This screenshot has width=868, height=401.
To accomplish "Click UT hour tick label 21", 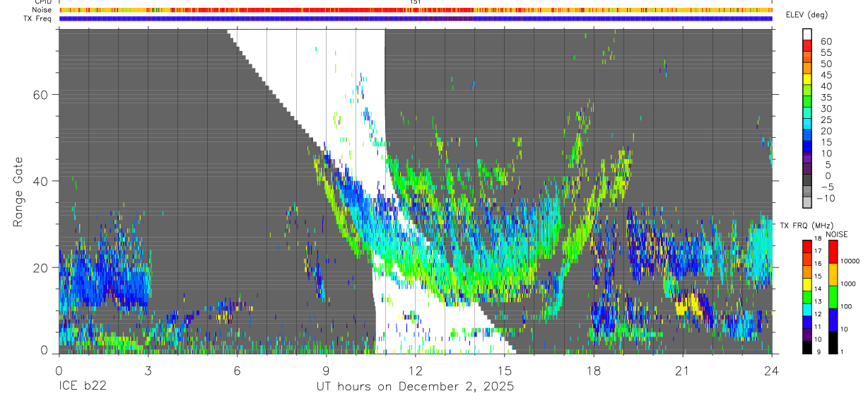I will click(x=683, y=370).
